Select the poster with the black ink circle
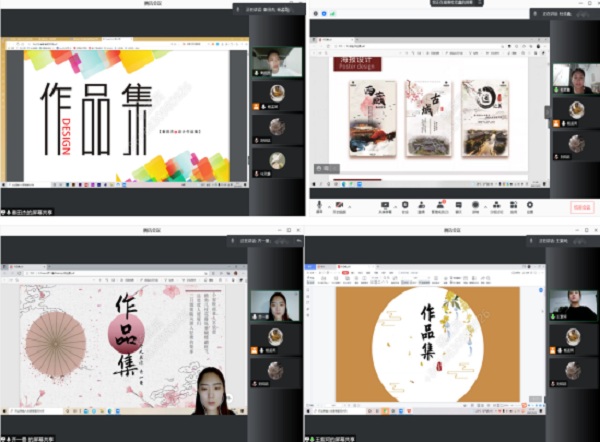The width and height of the screenshot is (600, 442). tap(485, 119)
